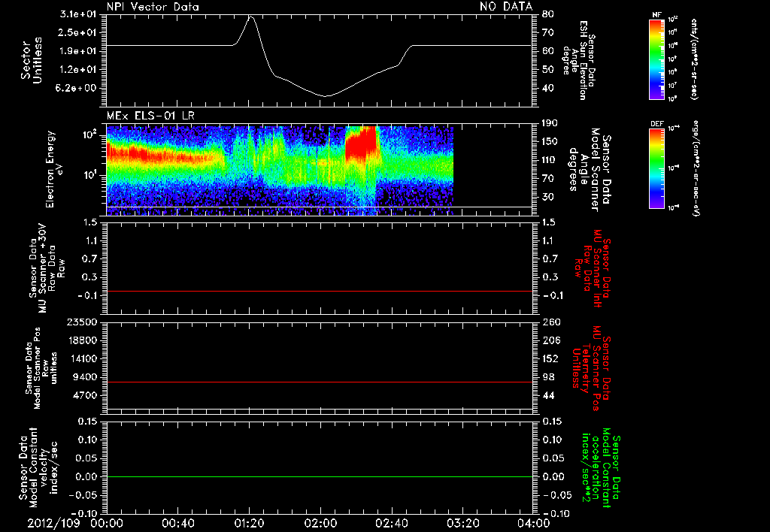Screen dimensions: 770x532
Task: Click the red line in the Scanner Pos panel
Action: click(x=319, y=382)
